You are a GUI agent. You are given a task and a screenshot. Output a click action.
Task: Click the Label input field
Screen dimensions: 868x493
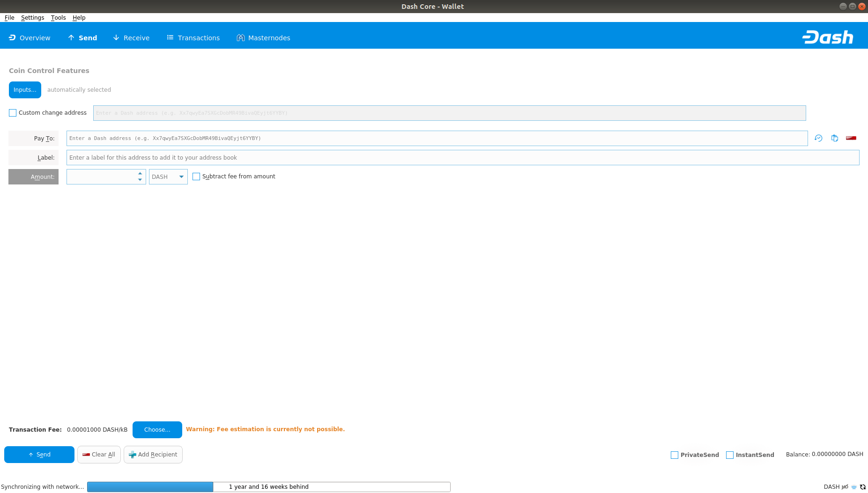[x=463, y=158]
